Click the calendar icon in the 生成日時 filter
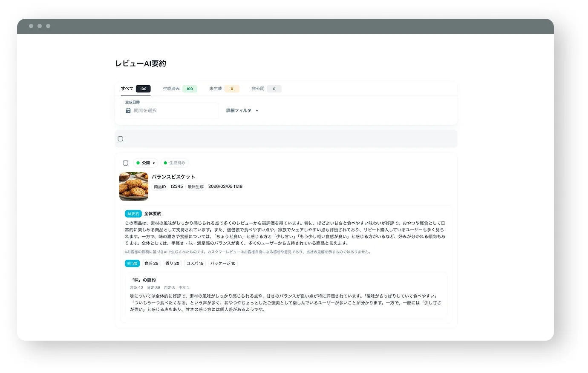The image size is (588, 373). 128,110
